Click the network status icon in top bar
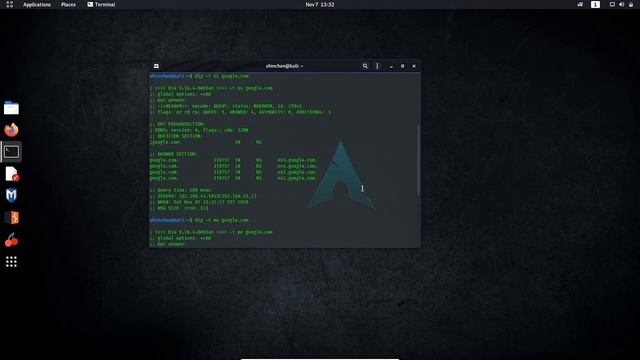The width and height of the screenshot is (640, 360). point(580,4)
